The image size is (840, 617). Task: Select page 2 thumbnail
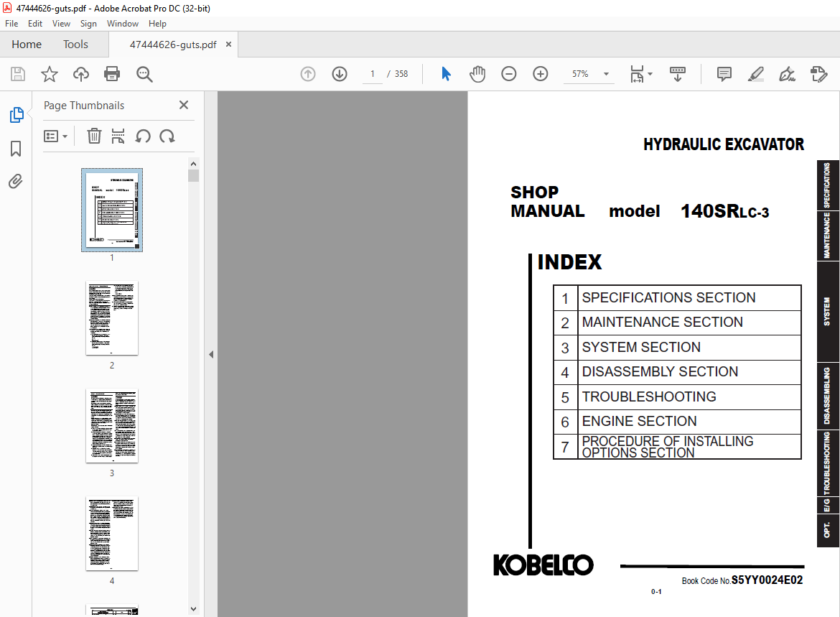click(x=112, y=318)
